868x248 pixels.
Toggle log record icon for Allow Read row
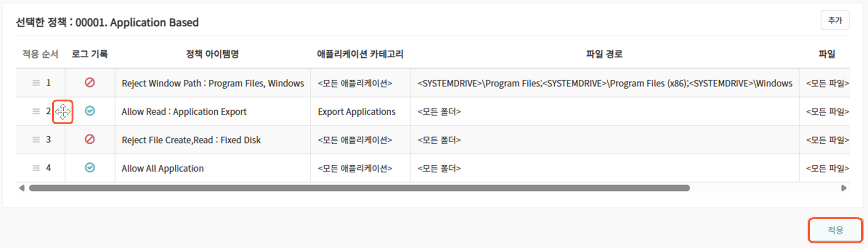(x=90, y=111)
